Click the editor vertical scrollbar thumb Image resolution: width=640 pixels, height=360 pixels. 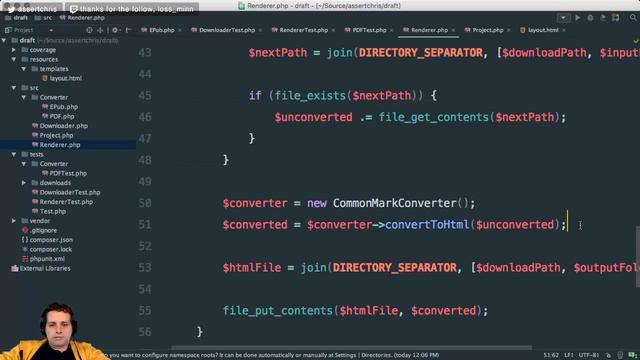(x=638, y=257)
